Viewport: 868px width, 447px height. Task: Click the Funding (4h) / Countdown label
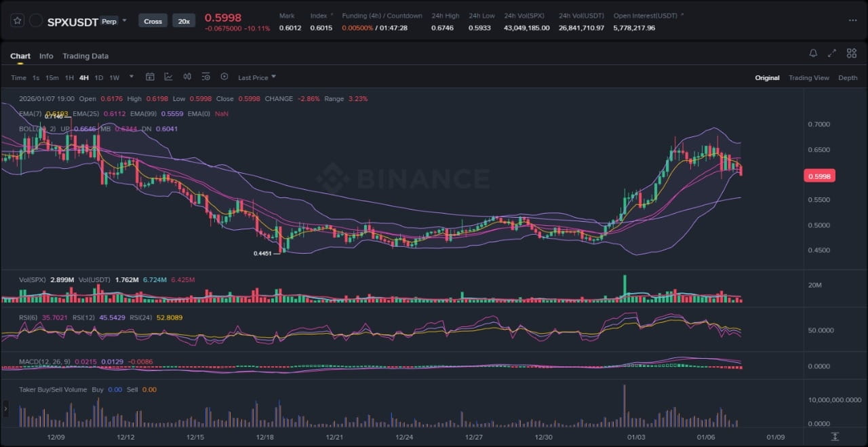[382, 16]
